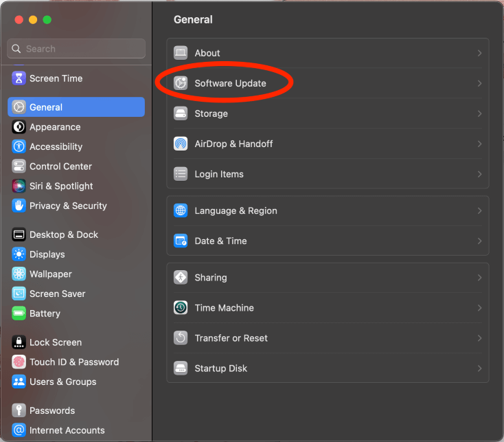Click the Language & Region globe icon
Viewport: 504px width, 442px height.
181,211
